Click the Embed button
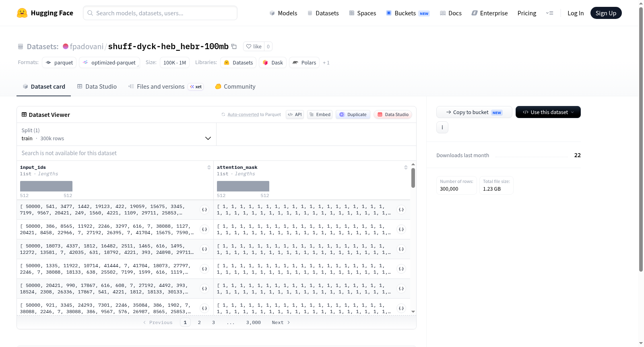 320,114
